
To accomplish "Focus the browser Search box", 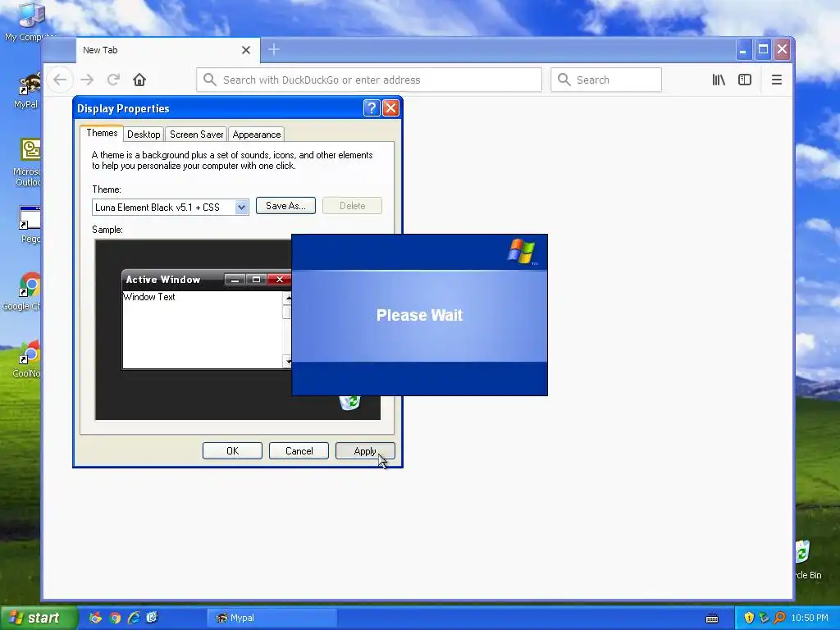I will pos(606,80).
